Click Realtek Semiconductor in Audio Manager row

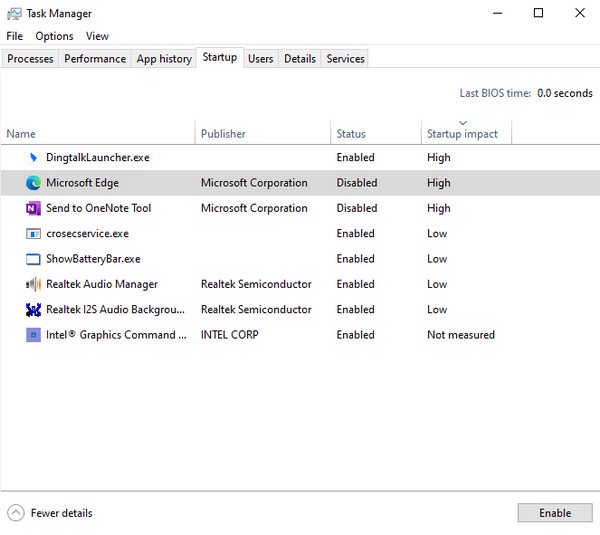tap(256, 284)
